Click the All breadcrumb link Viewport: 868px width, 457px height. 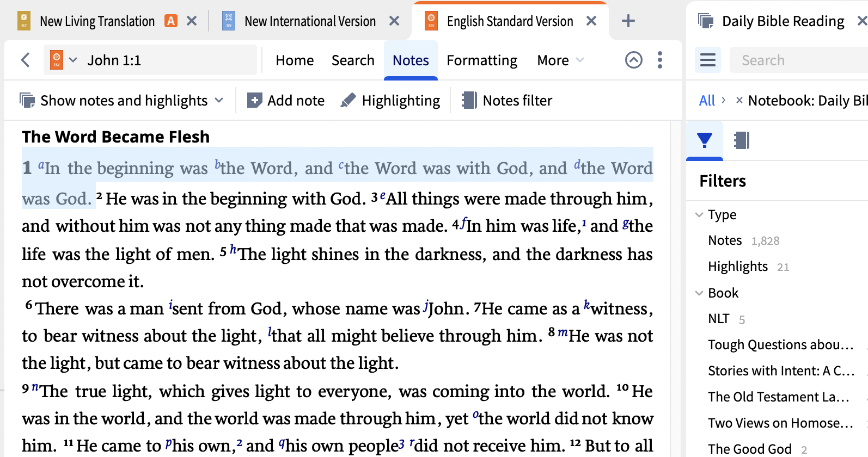[x=707, y=101]
